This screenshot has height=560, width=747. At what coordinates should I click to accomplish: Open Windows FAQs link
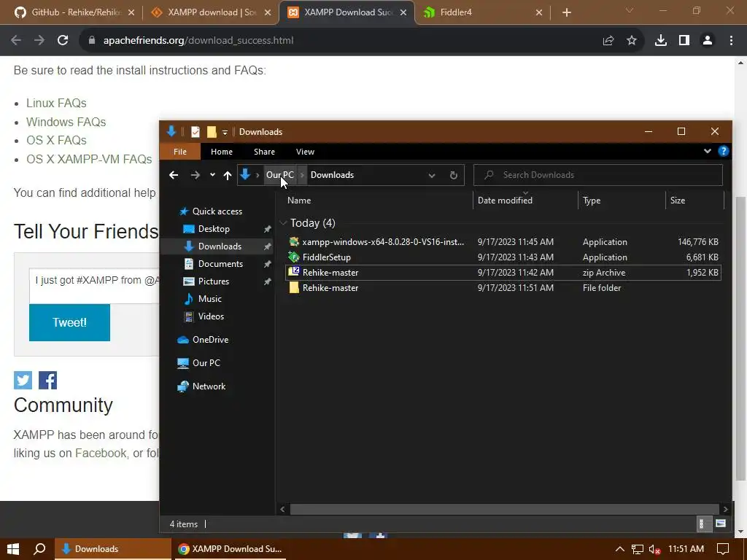pos(66,122)
